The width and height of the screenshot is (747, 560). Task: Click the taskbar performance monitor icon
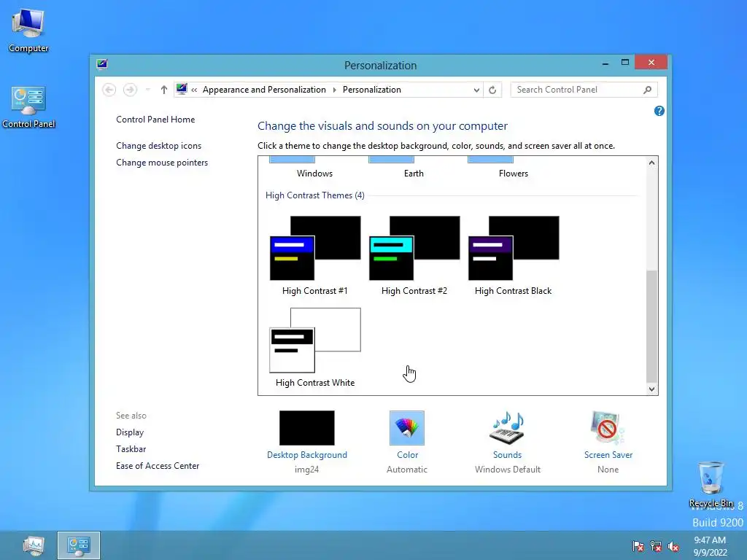click(x=34, y=545)
